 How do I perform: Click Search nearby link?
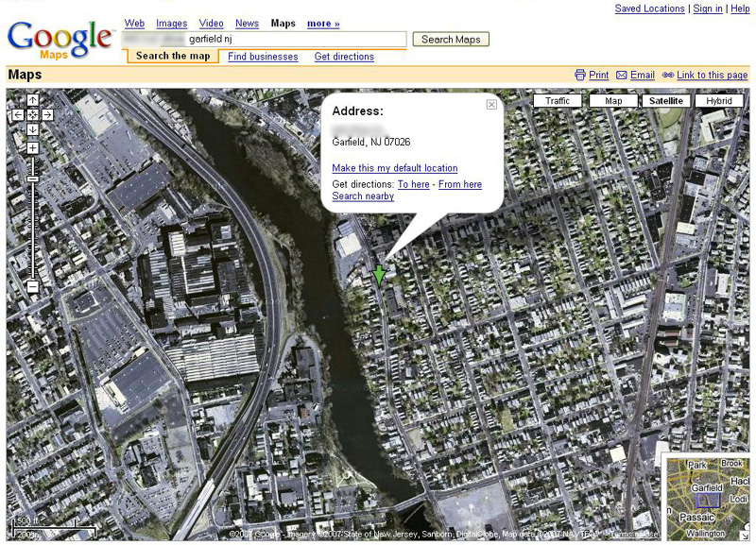[x=363, y=196]
